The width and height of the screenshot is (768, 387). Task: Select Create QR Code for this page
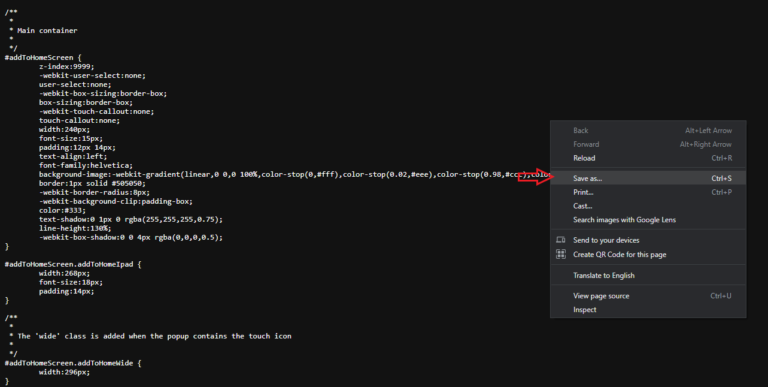[648, 254]
